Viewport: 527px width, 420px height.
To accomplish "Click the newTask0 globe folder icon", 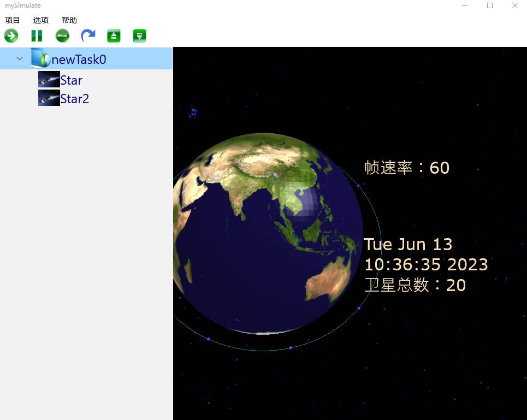I will [40, 58].
